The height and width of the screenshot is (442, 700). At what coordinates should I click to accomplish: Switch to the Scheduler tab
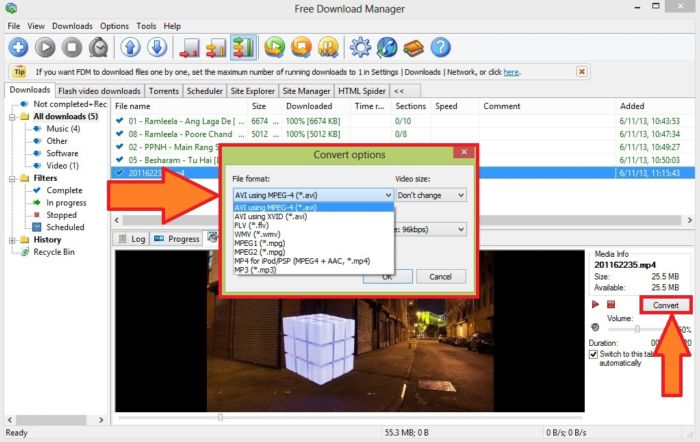coord(204,91)
